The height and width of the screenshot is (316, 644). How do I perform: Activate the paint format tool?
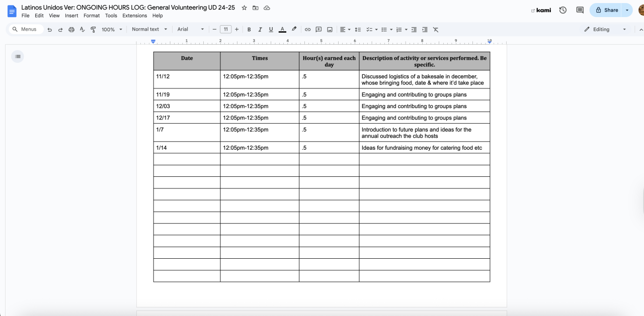click(x=93, y=30)
